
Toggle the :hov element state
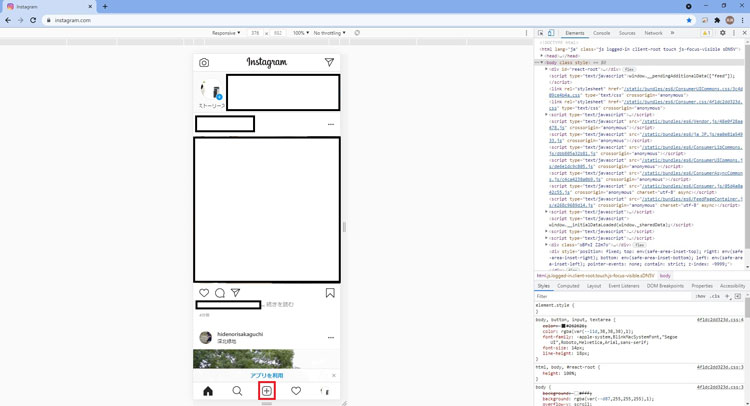click(700, 296)
